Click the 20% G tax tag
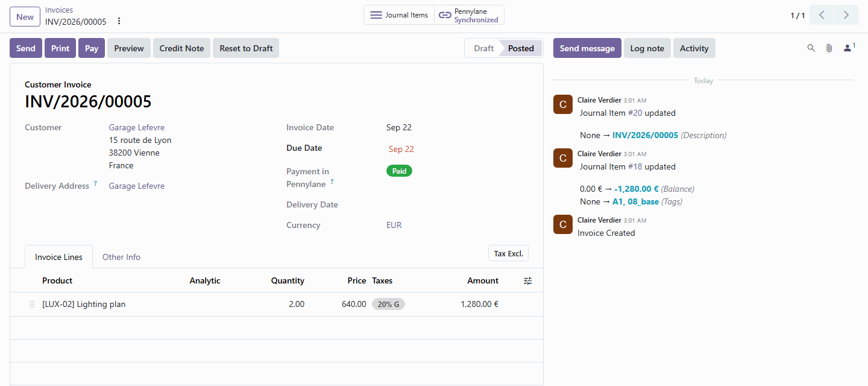The height and width of the screenshot is (386, 868). tap(388, 304)
